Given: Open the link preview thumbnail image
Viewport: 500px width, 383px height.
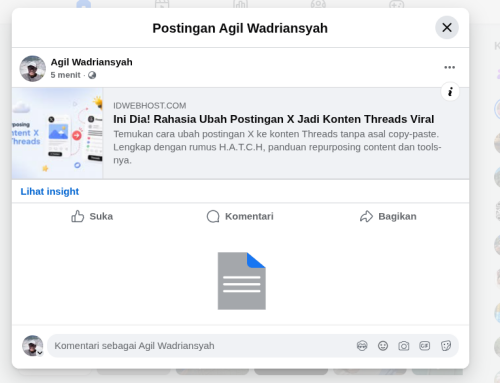Looking at the screenshot, I should (x=57, y=133).
